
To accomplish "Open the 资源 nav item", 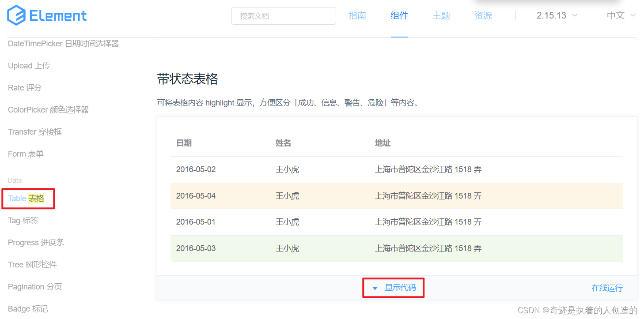I will (x=483, y=15).
